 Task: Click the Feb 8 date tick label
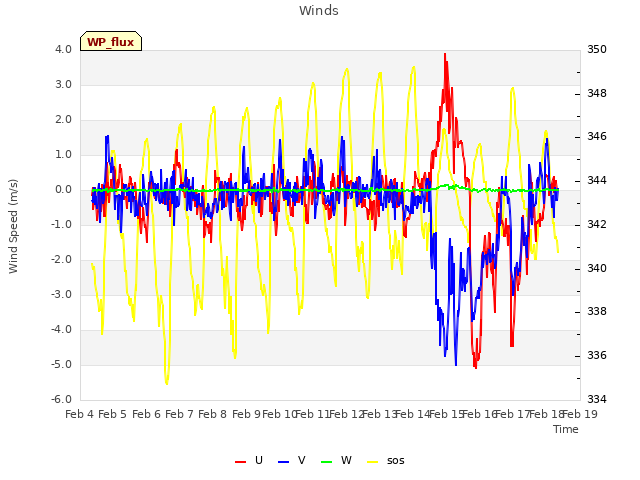[x=212, y=414]
